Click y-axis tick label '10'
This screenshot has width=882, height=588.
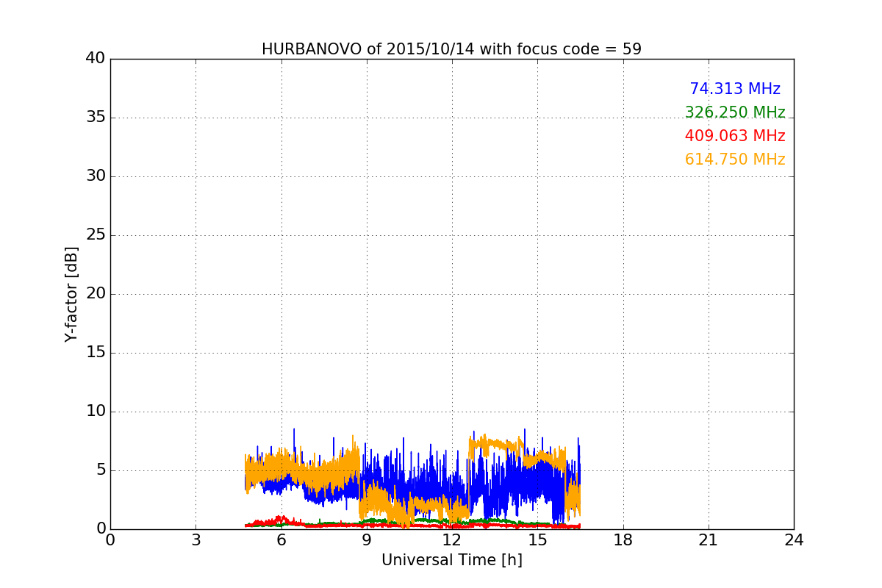[x=96, y=412]
